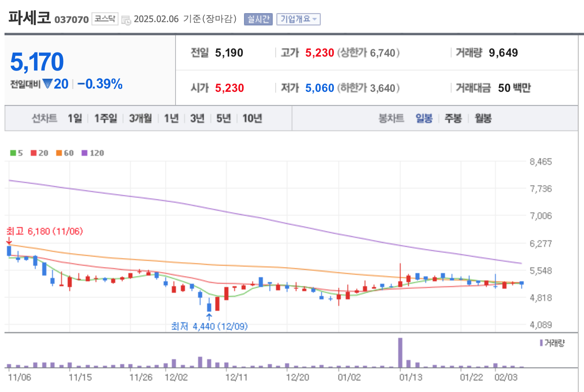Click the 01/22 date axis label

(x=471, y=377)
